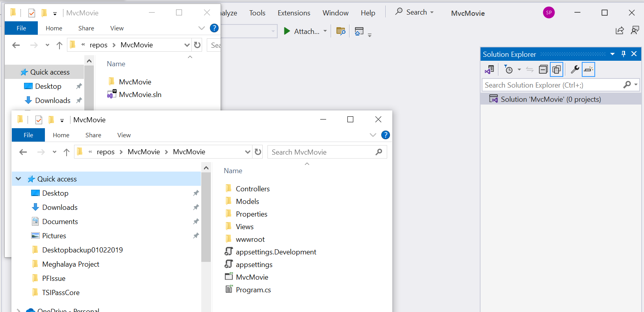Expand ribbon chevron in front MvcMovie window
644x312 pixels.
tap(373, 135)
